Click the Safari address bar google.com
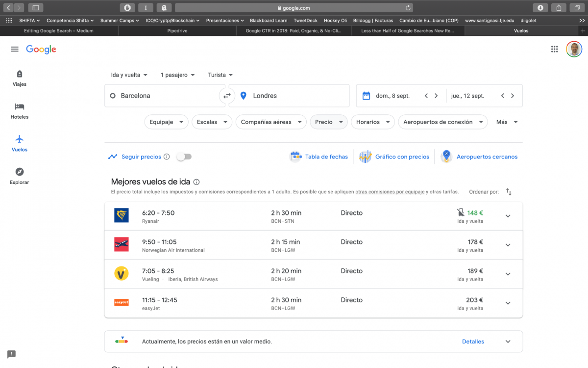This screenshot has height=368, width=588. [x=294, y=8]
